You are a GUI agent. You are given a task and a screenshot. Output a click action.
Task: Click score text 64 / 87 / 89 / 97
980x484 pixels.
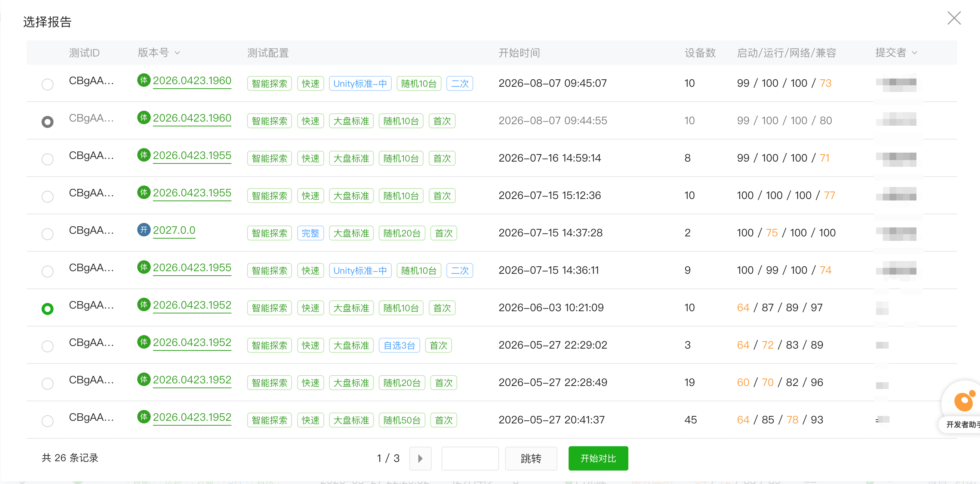(780, 307)
